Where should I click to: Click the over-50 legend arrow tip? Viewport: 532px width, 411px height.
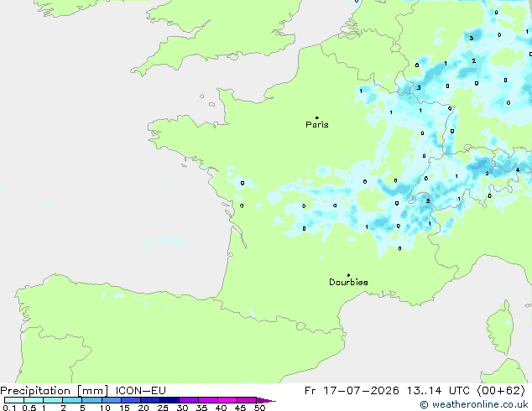pyautogui.click(x=266, y=400)
